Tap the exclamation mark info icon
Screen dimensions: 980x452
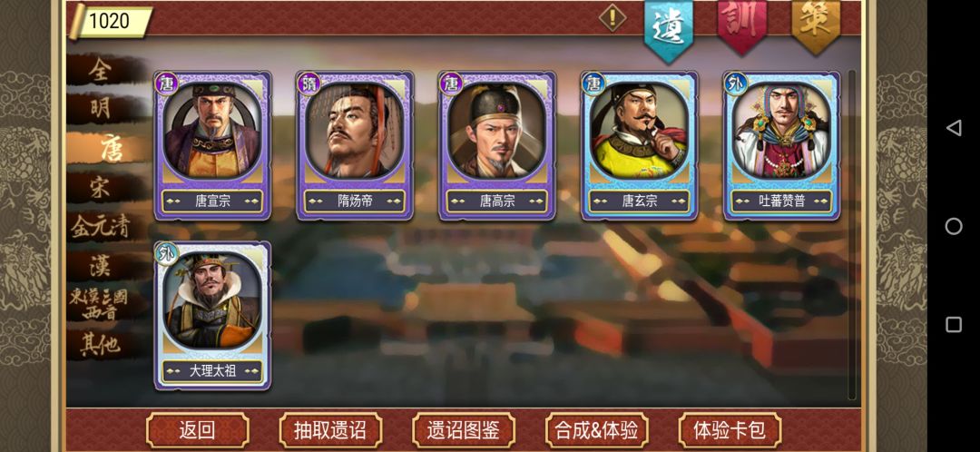tap(612, 18)
